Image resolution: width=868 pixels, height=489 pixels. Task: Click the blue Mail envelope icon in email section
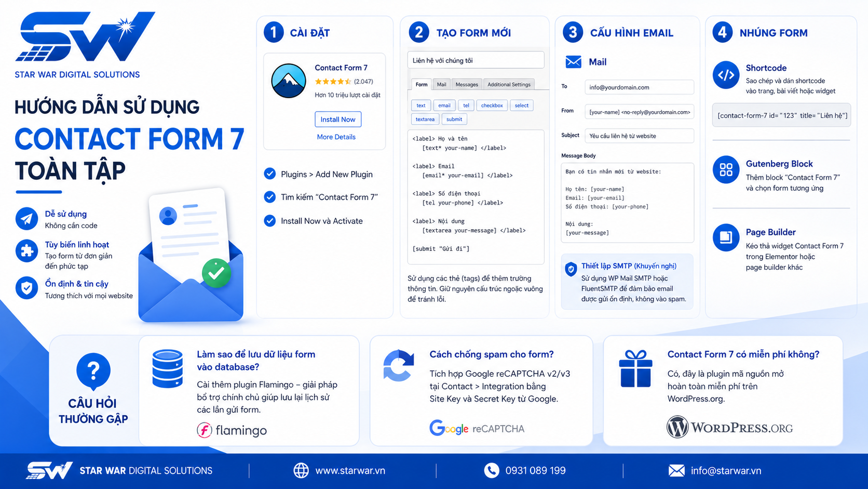click(x=573, y=62)
